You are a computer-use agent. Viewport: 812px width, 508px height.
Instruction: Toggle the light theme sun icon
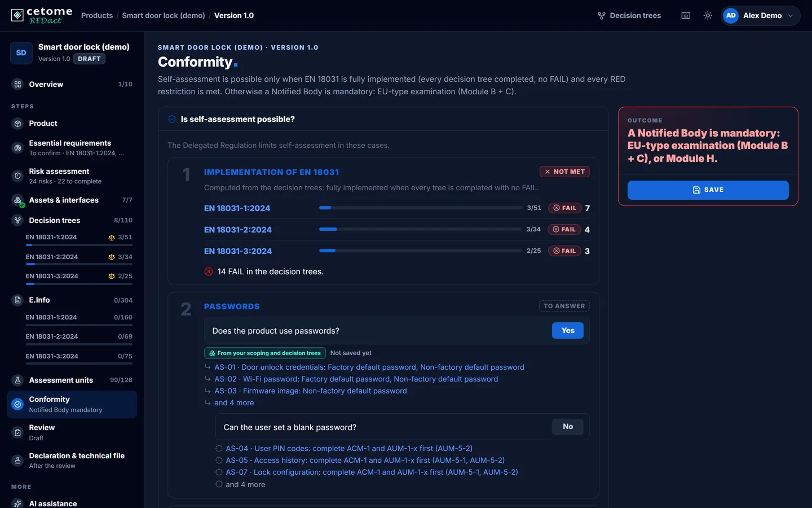pyautogui.click(x=708, y=16)
